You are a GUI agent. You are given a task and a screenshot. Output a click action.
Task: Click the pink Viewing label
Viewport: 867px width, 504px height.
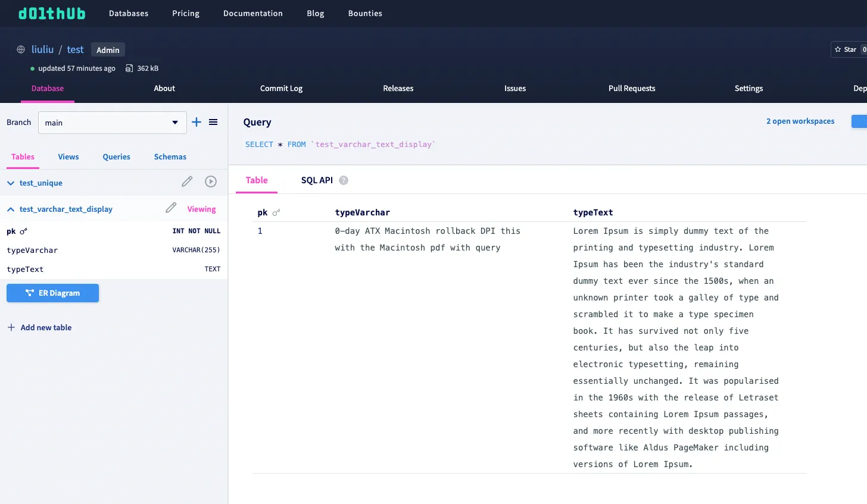[201, 209]
